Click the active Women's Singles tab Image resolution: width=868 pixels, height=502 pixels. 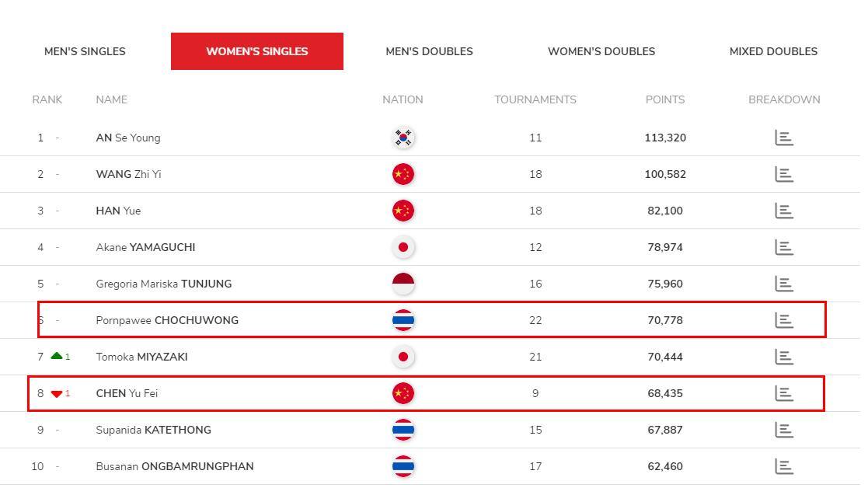257,51
